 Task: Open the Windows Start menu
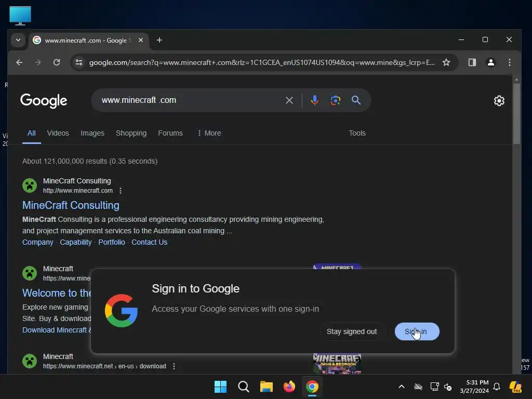tap(220, 387)
